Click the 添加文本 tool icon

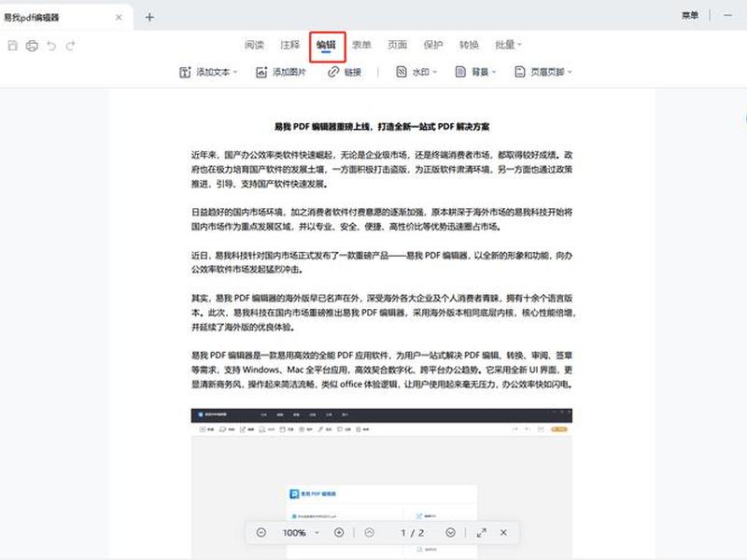(x=185, y=73)
